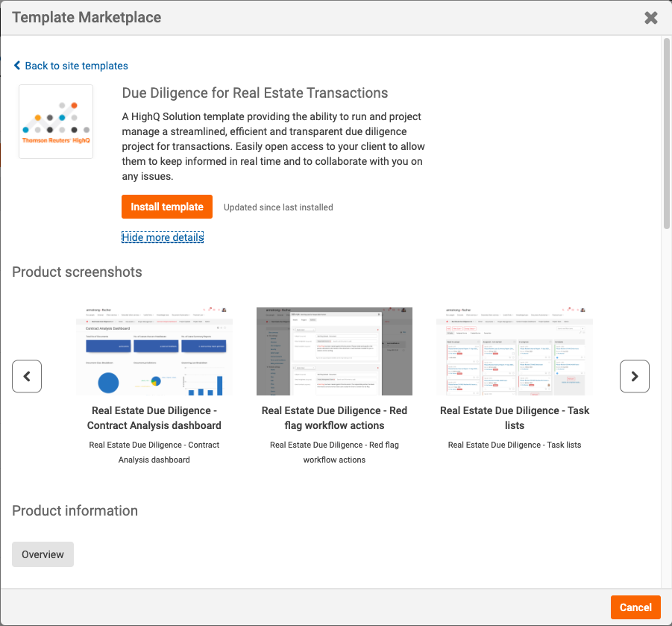Collapse details via Hide more details

[x=163, y=237]
